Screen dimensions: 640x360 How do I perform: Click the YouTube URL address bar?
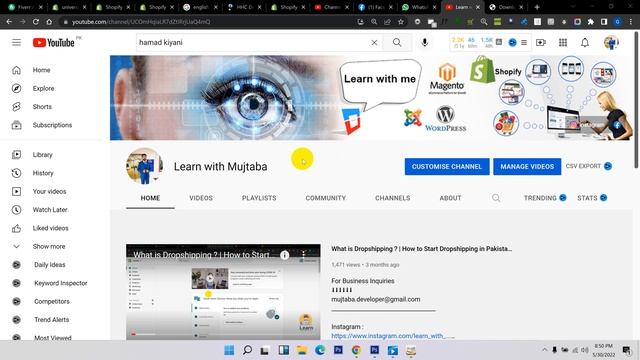[x=208, y=22]
